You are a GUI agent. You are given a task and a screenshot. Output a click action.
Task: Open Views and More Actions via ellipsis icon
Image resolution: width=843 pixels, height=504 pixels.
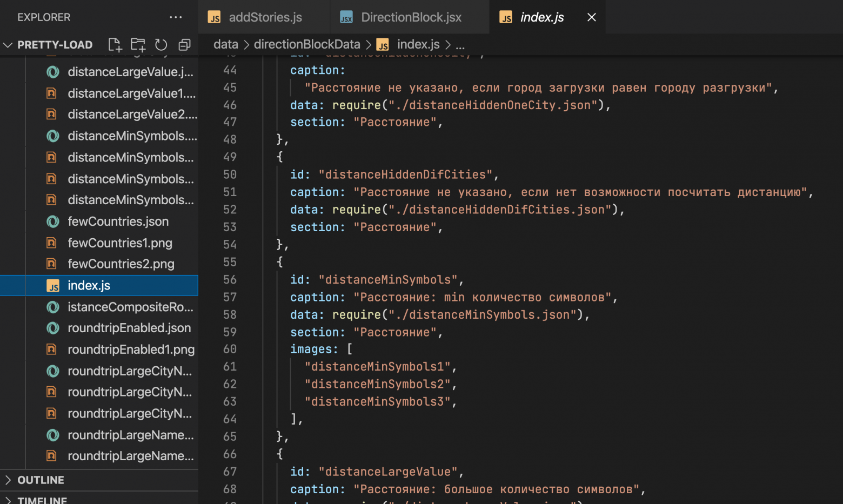coord(176,17)
